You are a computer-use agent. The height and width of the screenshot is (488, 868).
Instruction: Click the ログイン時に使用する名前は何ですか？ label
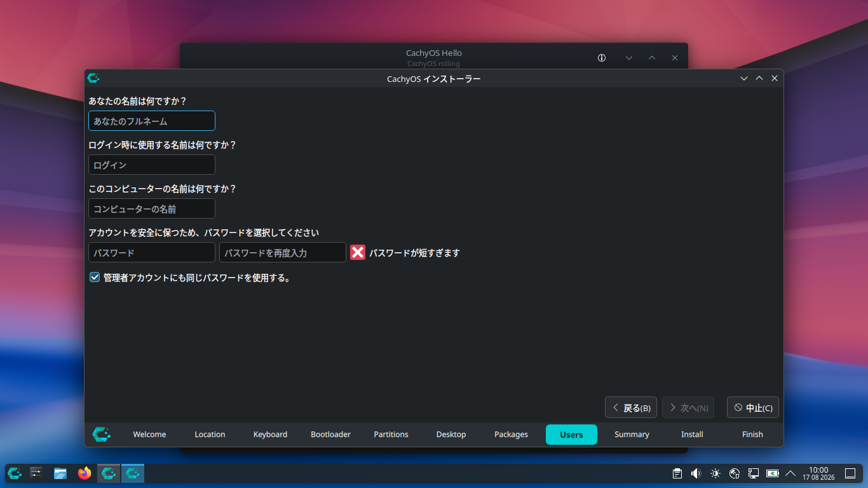click(x=163, y=145)
